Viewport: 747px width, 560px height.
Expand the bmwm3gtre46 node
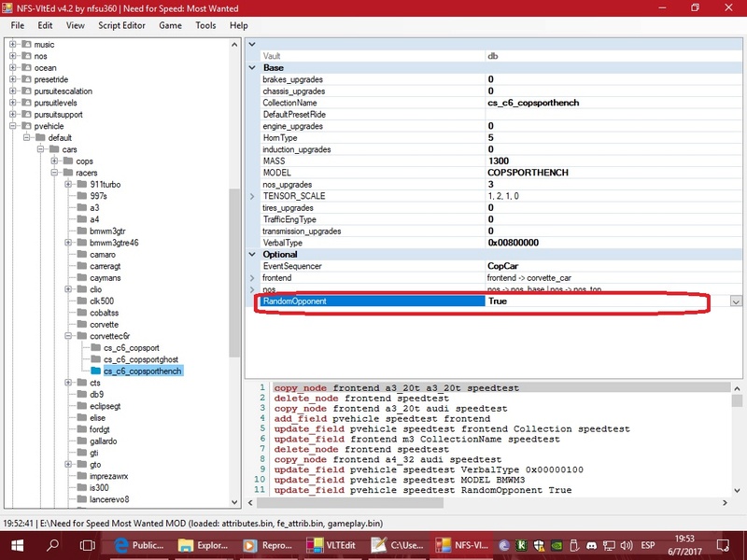tap(68, 243)
